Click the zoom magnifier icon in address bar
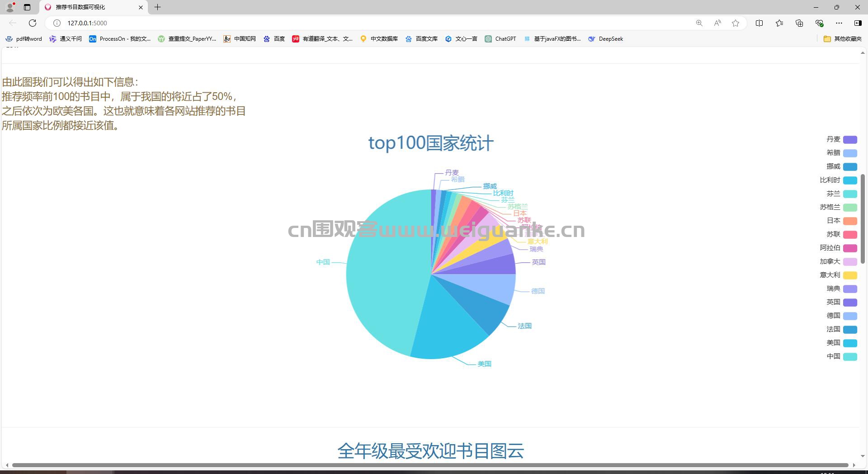Viewport: 868px width, 474px height. 699,23
